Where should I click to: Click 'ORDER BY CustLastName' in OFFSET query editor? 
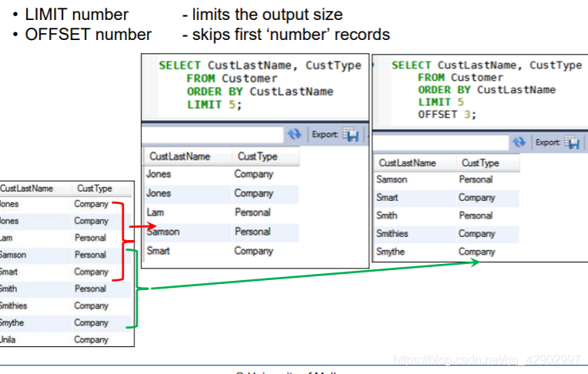pos(486,90)
